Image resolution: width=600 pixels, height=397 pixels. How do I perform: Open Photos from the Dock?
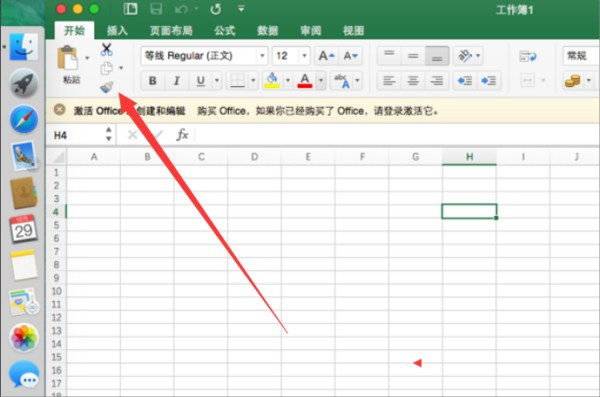pos(24,338)
